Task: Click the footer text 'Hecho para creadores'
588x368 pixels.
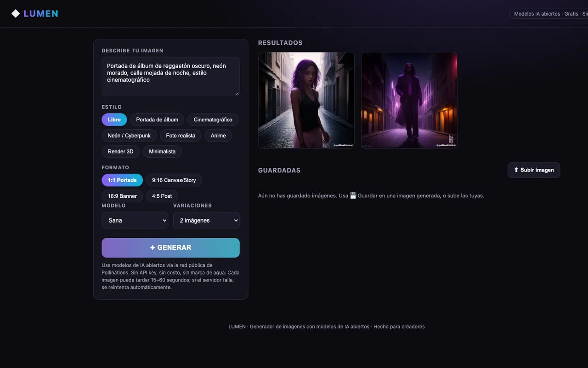Action: (x=399, y=327)
